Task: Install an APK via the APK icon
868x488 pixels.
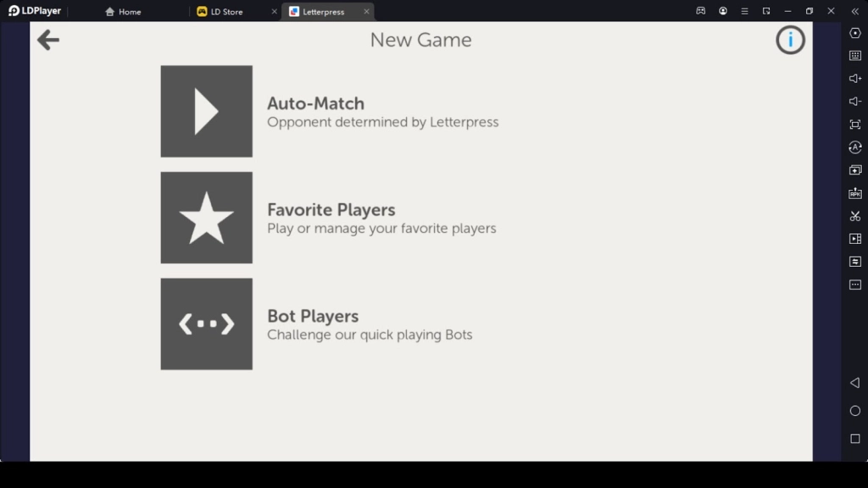Action: [854, 193]
